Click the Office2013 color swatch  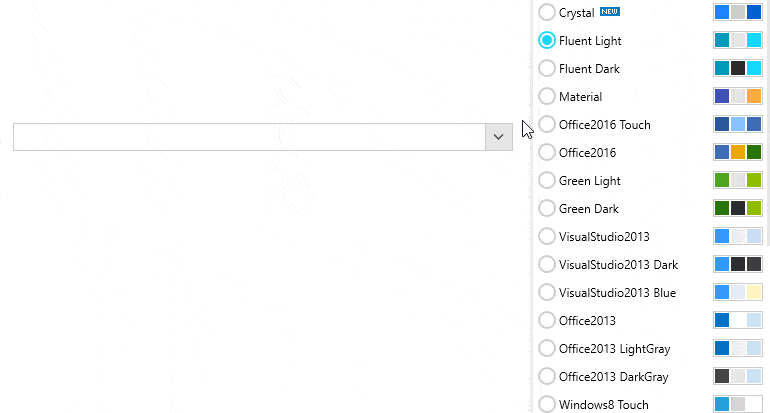point(738,320)
